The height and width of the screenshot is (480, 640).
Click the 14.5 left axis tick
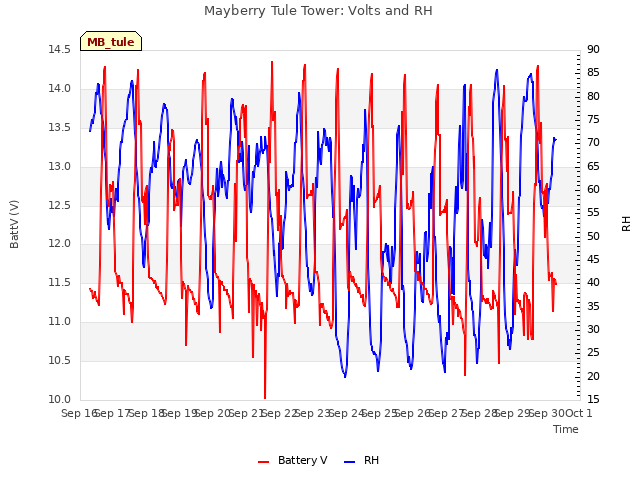click(60, 50)
